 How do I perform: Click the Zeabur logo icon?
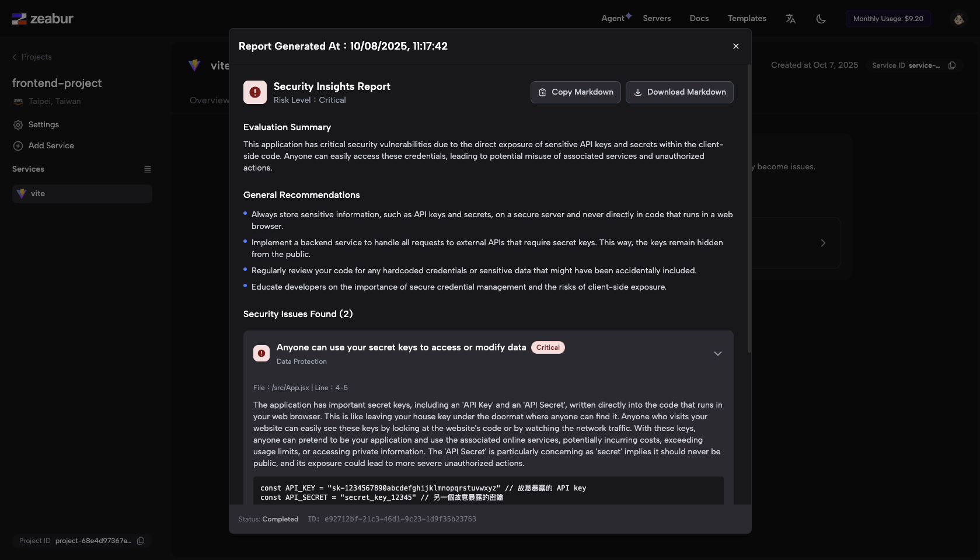[x=19, y=19]
